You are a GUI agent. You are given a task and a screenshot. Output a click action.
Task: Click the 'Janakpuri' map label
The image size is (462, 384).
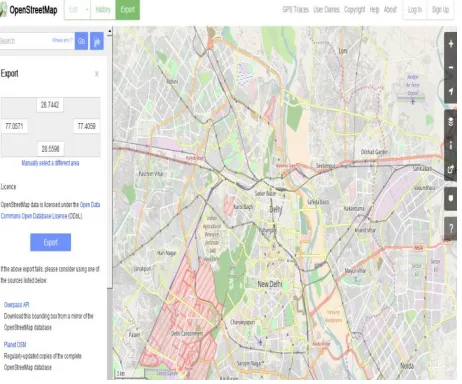pyautogui.click(x=142, y=269)
